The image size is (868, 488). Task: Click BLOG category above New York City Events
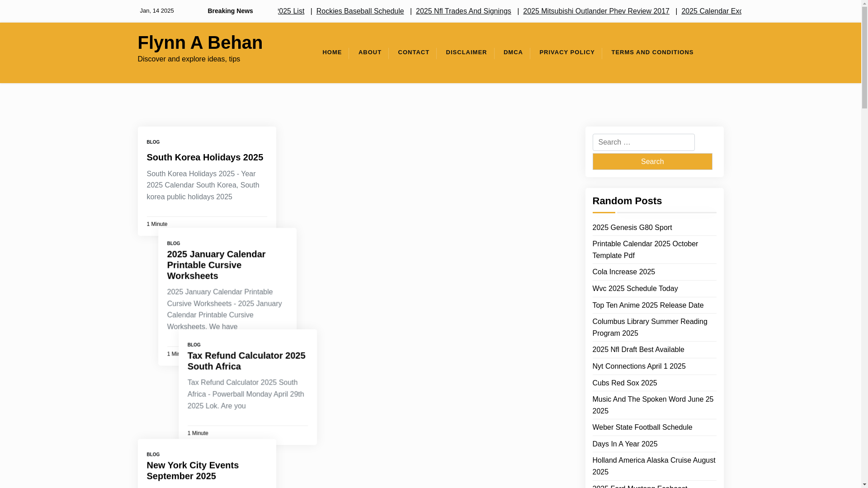click(x=153, y=455)
